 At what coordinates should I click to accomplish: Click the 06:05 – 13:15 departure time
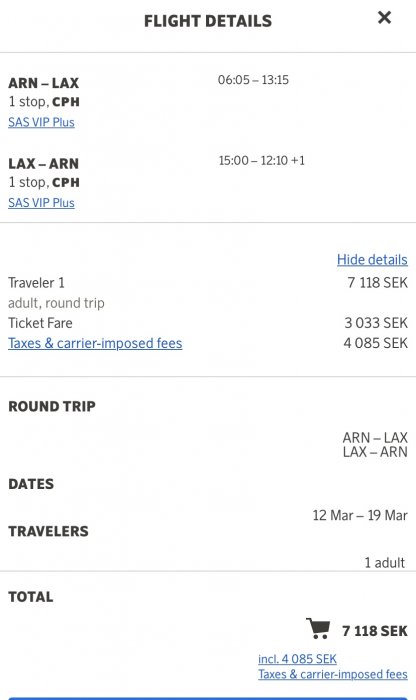coord(253,80)
